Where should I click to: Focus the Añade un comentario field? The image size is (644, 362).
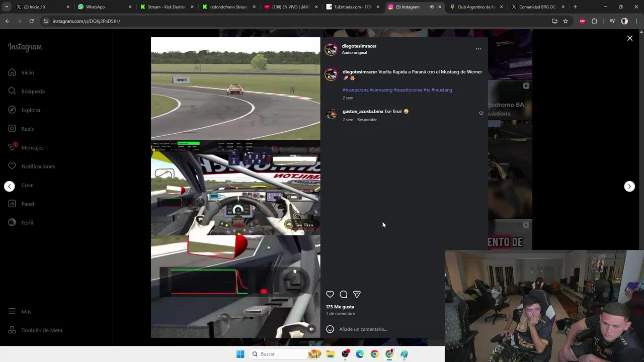point(363,329)
